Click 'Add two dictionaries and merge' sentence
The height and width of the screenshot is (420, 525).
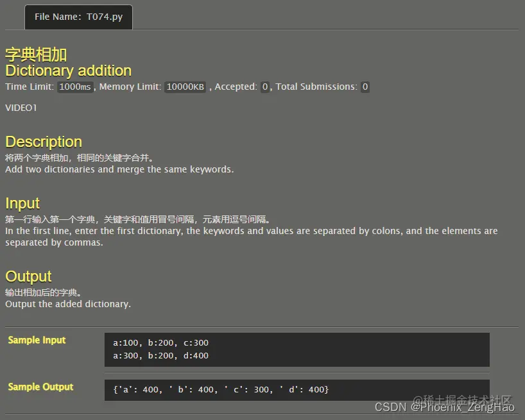(x=119, y=169)
